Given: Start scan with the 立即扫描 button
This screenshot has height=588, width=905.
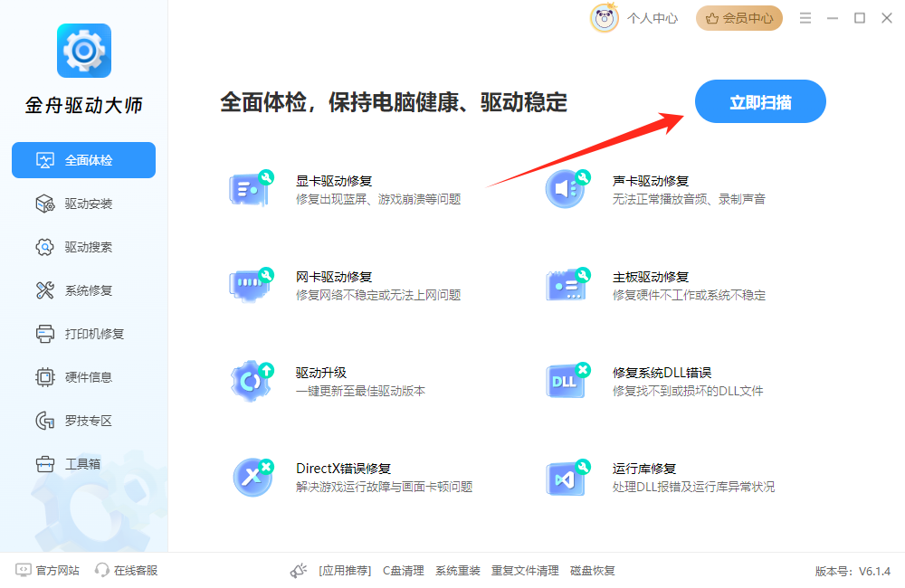Looking at the screenshot, I should 760,101.
